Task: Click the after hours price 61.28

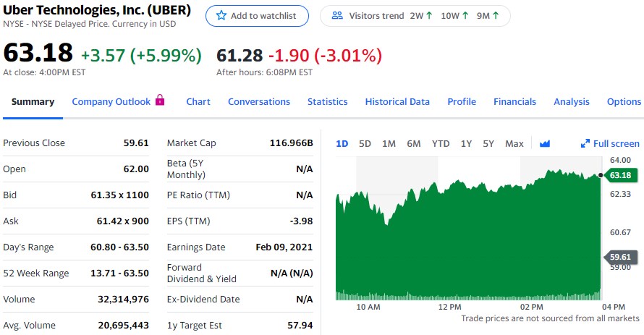Action: 240,56
